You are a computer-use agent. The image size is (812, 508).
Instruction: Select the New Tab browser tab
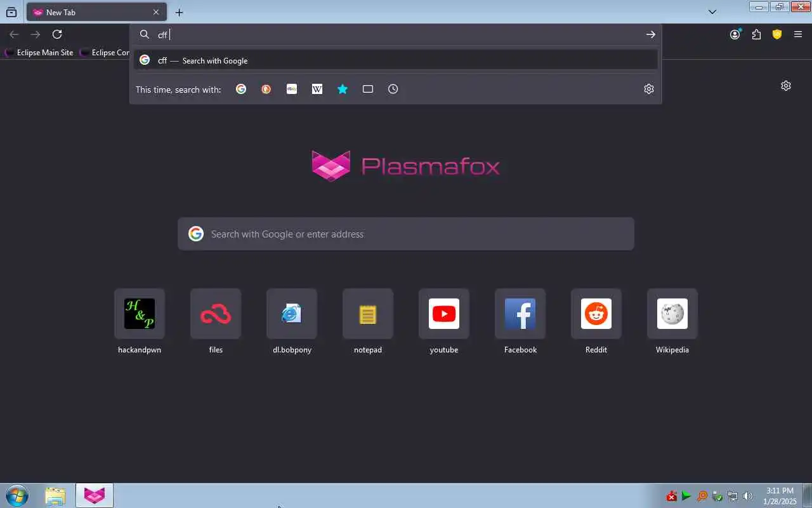[96, 12]
